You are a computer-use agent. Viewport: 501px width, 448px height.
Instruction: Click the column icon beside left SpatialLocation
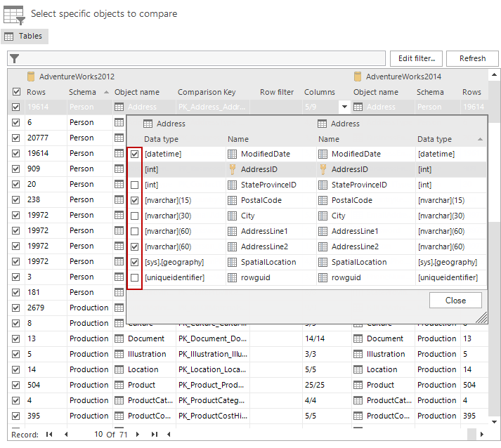click(x=232, y=262)
